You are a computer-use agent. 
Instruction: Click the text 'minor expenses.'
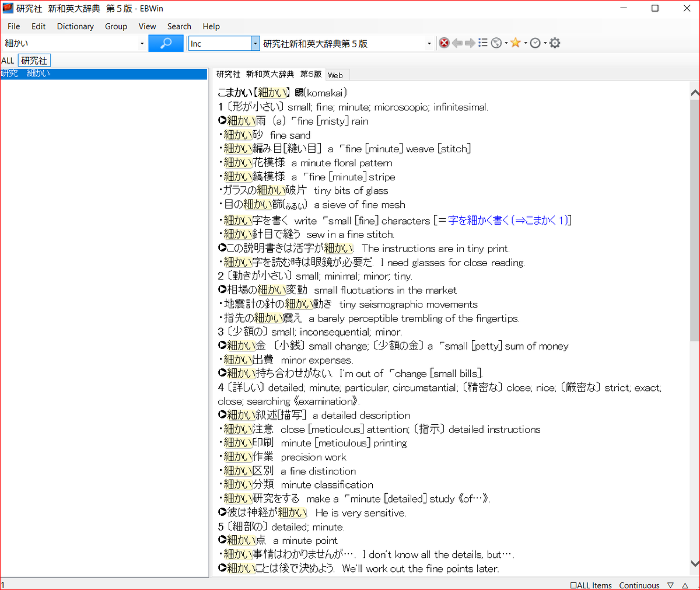[x=317, y=361]
